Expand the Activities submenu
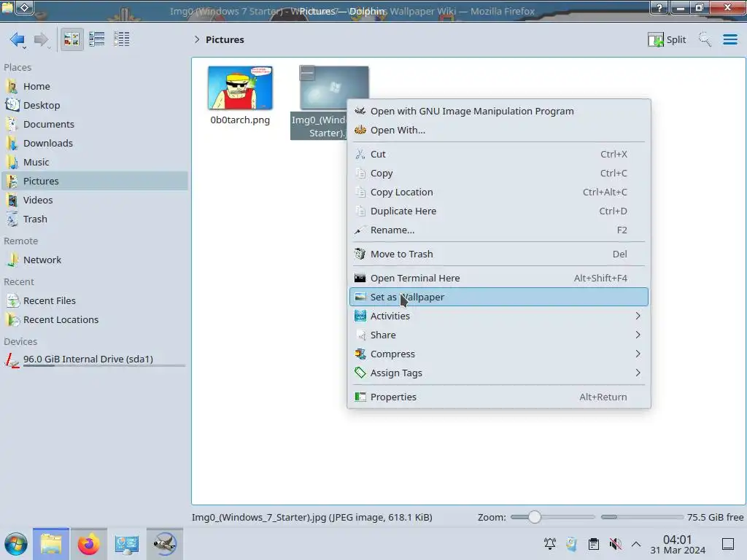Image resolution: width=747 pixels, height=560 pixels. [499, 316]
